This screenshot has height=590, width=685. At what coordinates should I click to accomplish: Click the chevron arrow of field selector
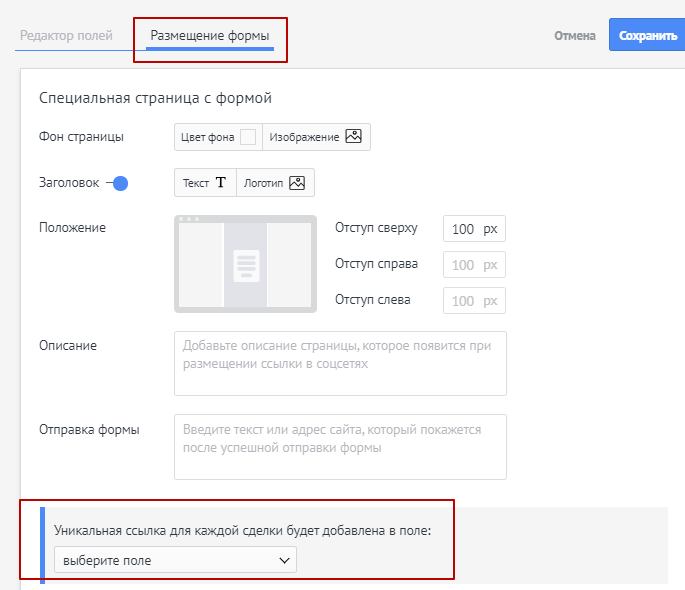click(284, 560)
